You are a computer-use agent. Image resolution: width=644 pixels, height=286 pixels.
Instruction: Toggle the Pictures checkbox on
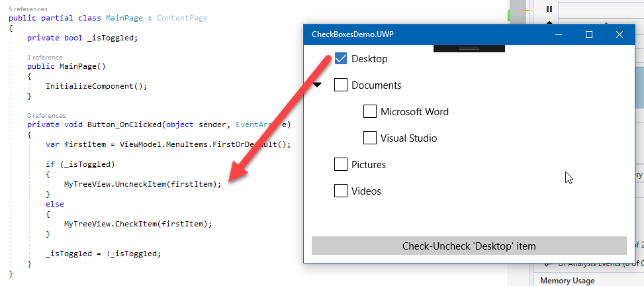(341, 165)
